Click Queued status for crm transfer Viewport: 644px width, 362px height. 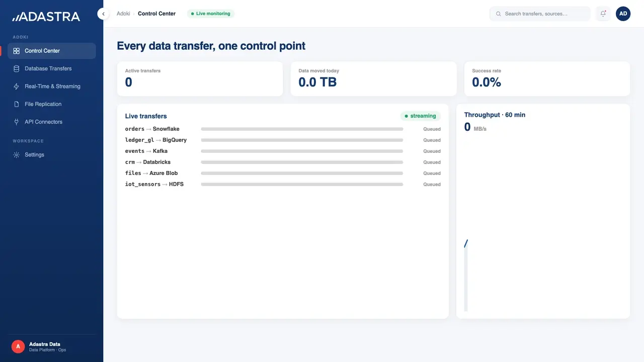(x=432, y=162)
